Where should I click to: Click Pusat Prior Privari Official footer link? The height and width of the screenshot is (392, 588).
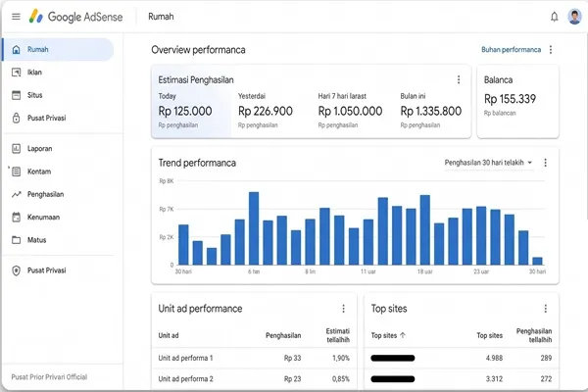click(x=49, y=377)
